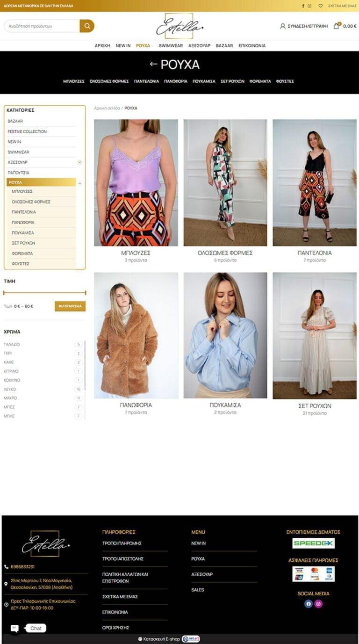Click the user account icon for ΣΥΝΔΕΣΗ/ΕΓΓΡΑΦΗ
The image size is (359, 644).
(282, 26)
